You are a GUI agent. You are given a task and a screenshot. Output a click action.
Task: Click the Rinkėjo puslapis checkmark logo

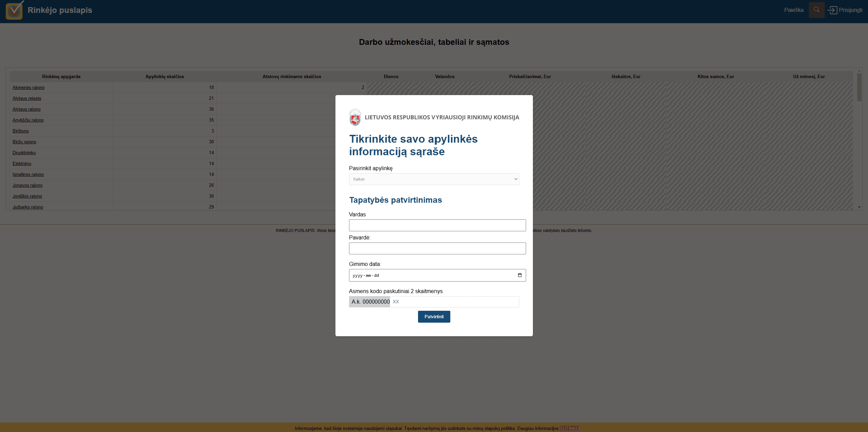(x=15, y=11)
